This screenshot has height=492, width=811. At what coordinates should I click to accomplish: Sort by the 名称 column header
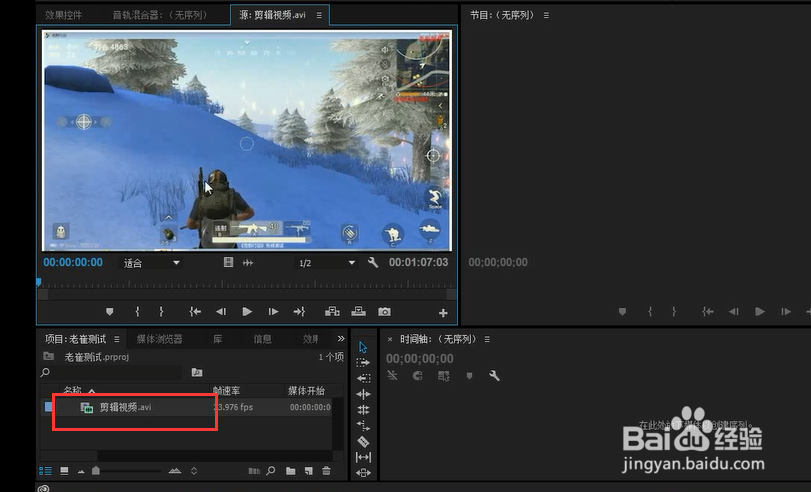point(72,390)
